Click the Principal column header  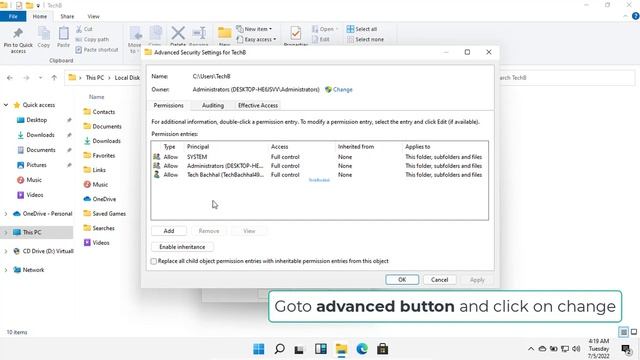click(198, 147)
